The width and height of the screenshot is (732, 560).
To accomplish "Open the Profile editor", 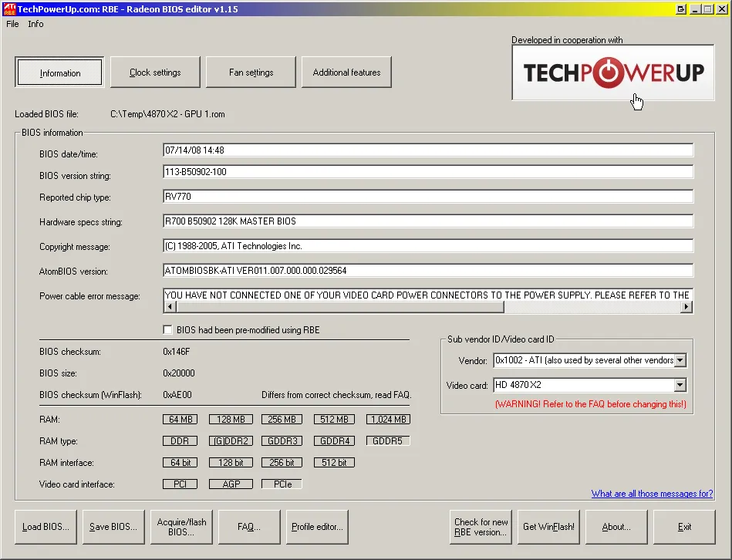I will click(317, 527).
